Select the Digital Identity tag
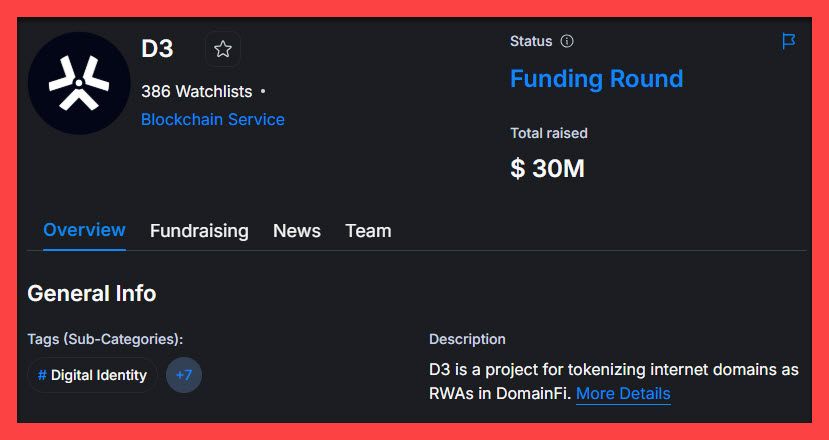This screenshot has height=440, width=829. point(93,375)
